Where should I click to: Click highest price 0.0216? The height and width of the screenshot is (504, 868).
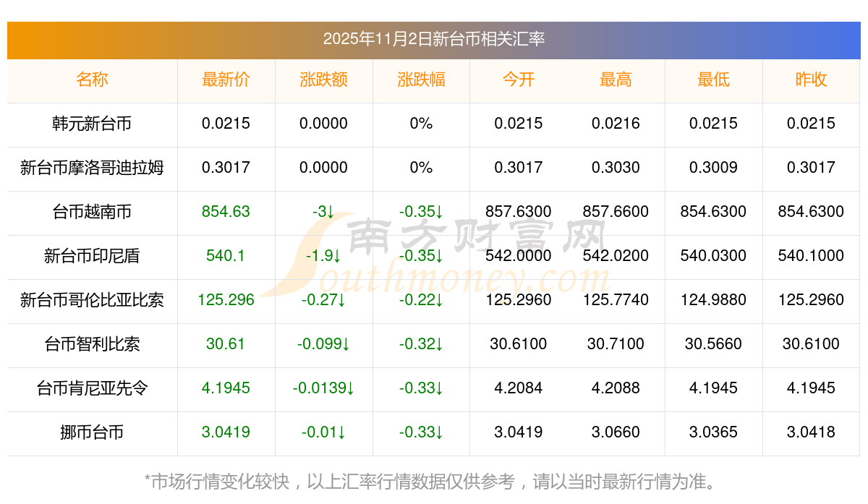pyautogui.click(x=616, y=124)
